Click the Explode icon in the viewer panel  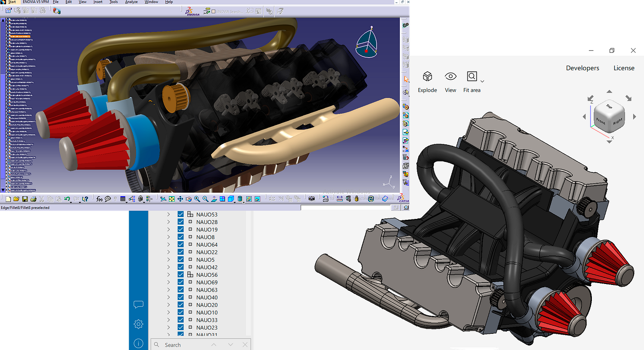[427, 76]
